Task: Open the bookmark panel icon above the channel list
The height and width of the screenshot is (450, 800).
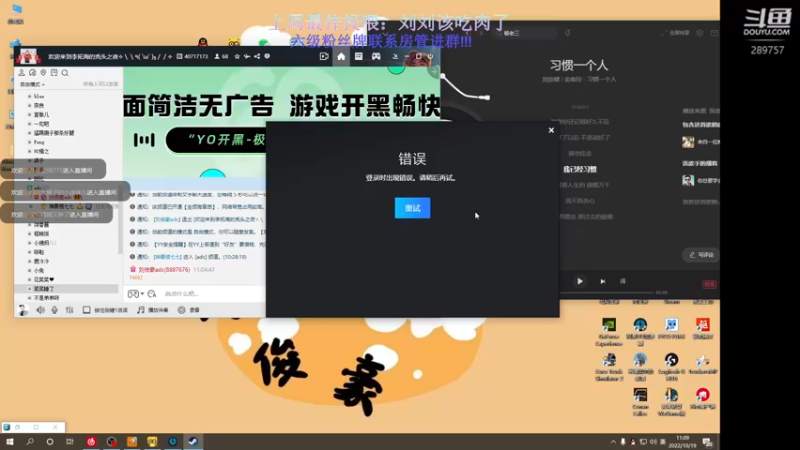Action: pyautogui.click(x=54, y=73)
